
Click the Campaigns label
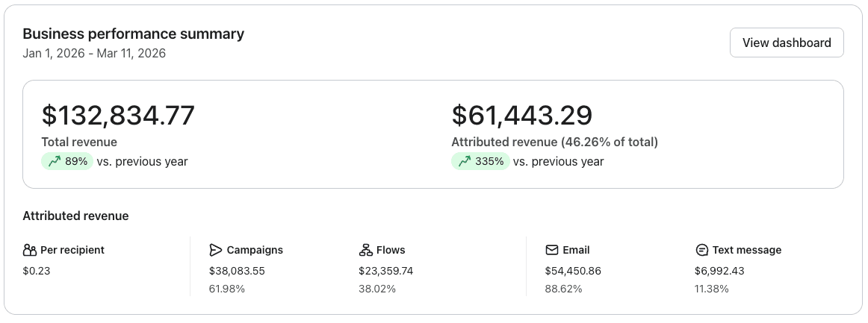255,250
